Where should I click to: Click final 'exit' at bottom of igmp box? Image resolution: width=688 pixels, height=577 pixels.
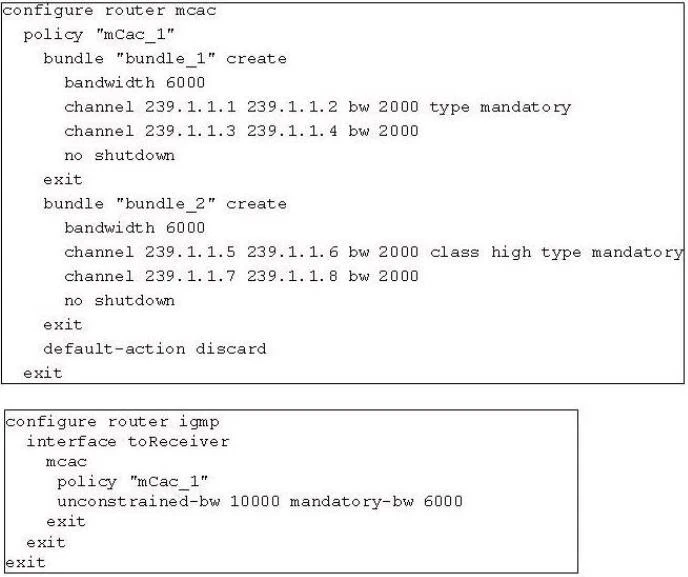point(25,562)
